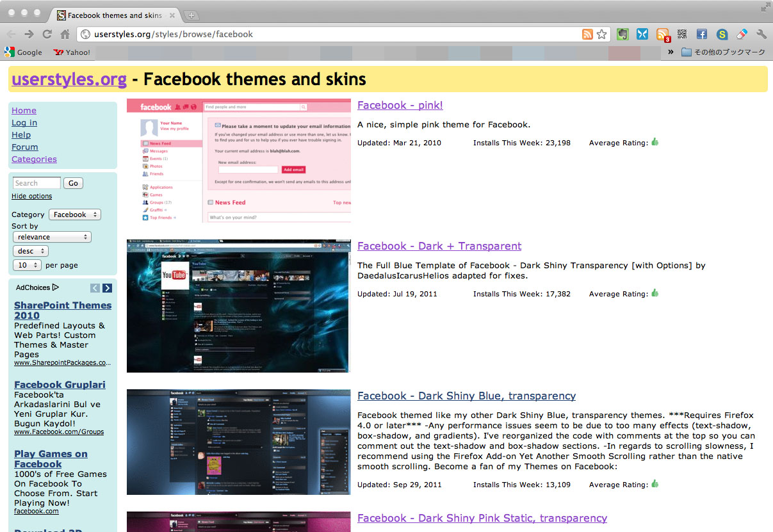Select the Facebook themes and skins tab
Viewport: 773px width, 532px height.
[115, 15]
